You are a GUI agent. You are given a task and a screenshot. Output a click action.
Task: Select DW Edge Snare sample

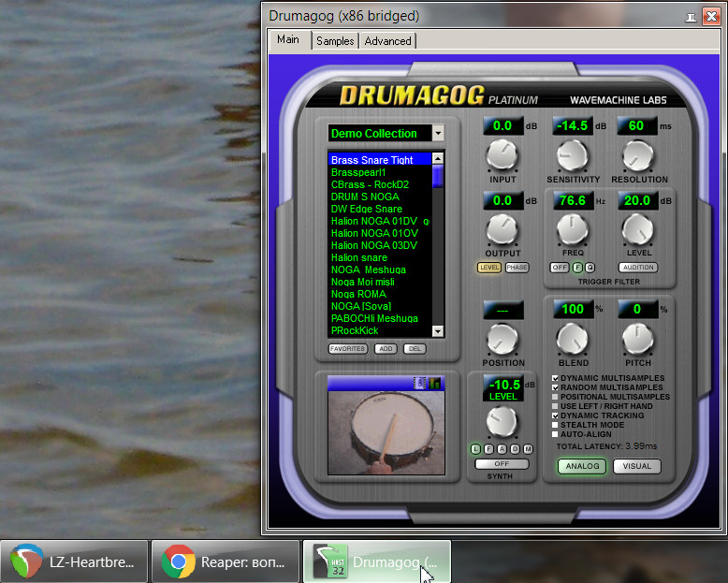click(x=380, y=209)
